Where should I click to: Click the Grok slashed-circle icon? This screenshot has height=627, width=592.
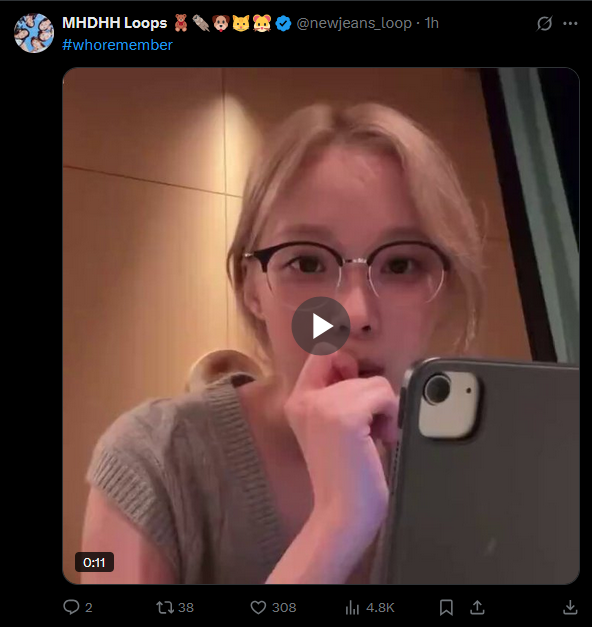[x=544, y=24]
